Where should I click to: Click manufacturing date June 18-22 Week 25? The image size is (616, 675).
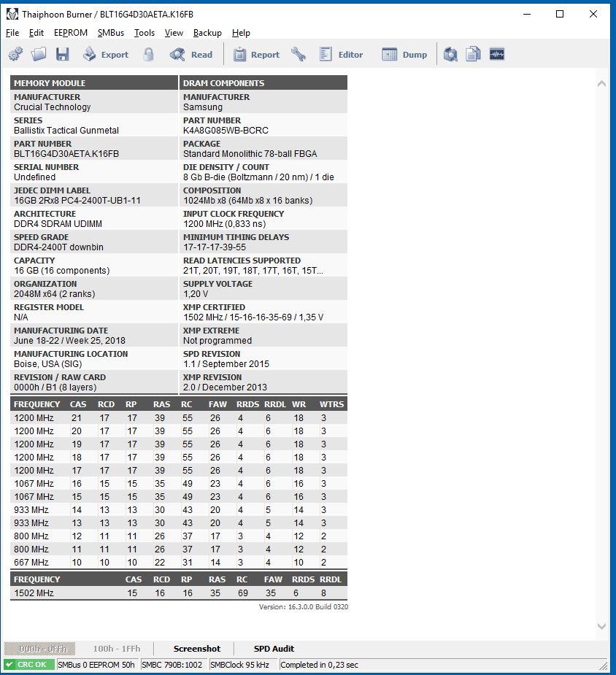coord(69,341)
